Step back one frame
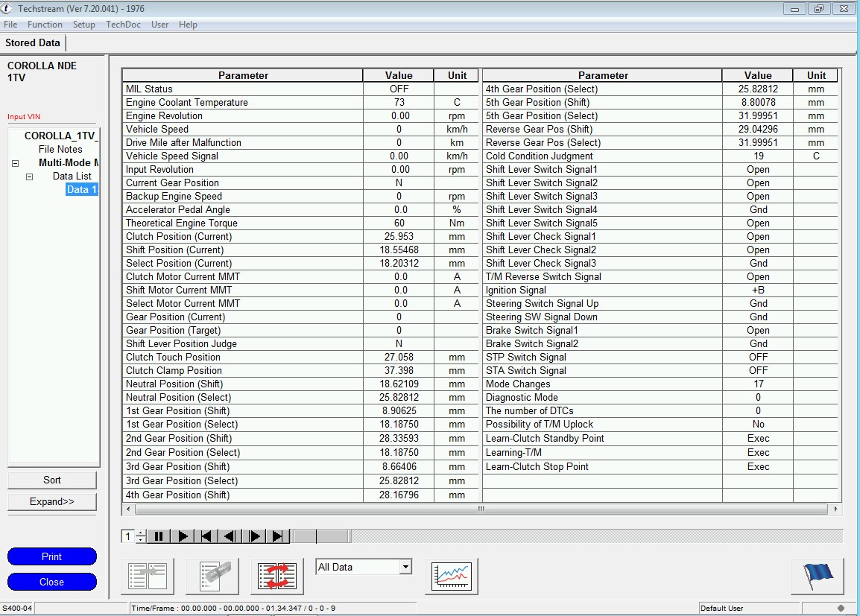This screenshot has width=860, height=616. pyautogui.click(x=230, y=536)
